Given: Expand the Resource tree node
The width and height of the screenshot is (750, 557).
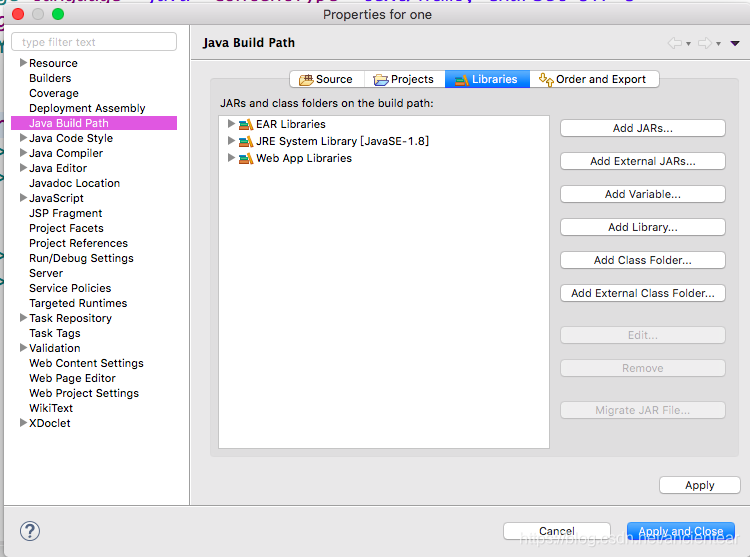Looking at the screenshot, I should coord(22,63).
